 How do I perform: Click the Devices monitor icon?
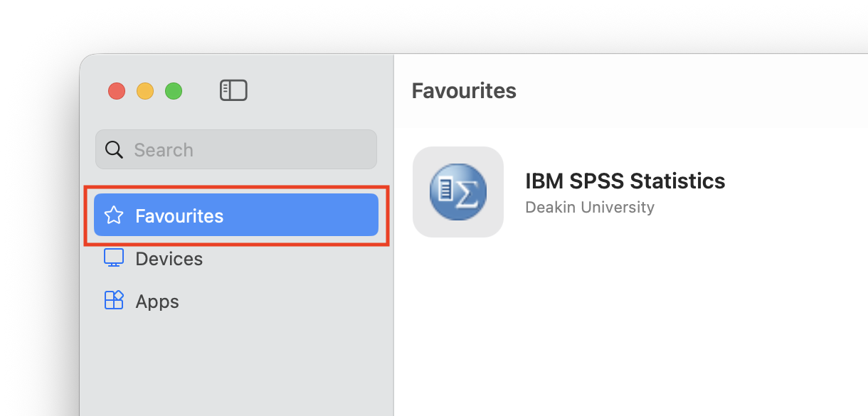tap(114, 258)
